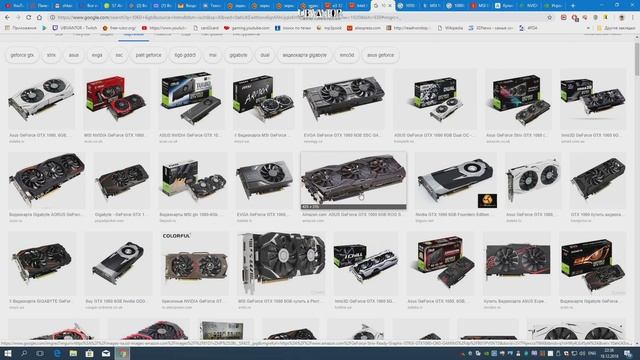Open the Wikipedia bookmark
Image resolution: width=640 pixels, height=360 pixels.
pos(450,28)
